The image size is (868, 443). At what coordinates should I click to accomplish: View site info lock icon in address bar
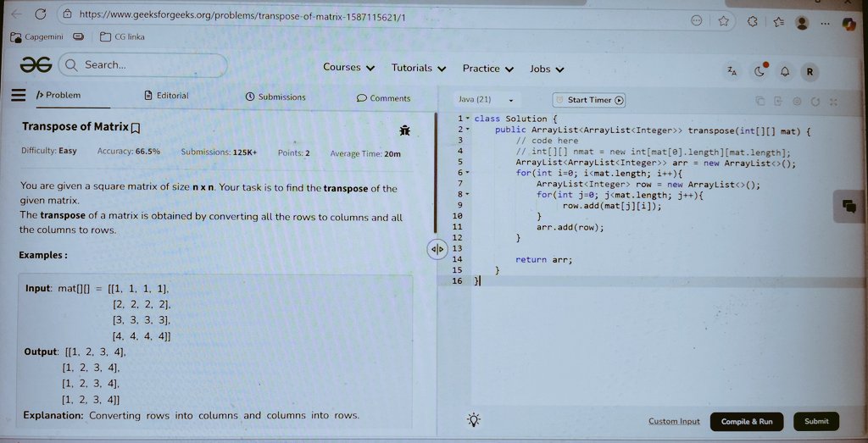point(68,14)
